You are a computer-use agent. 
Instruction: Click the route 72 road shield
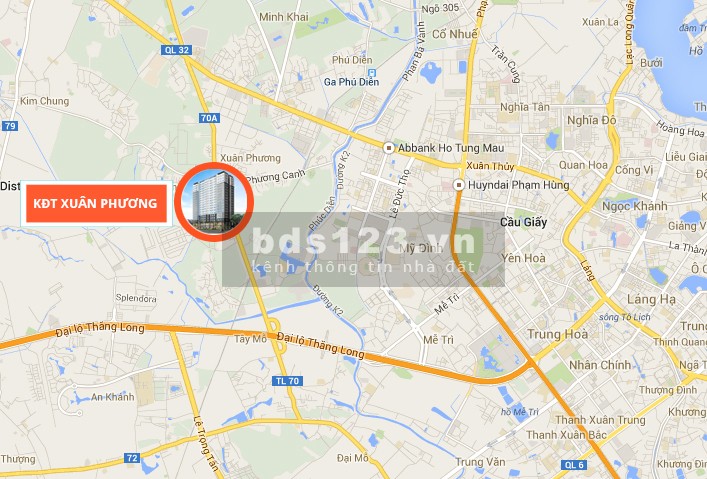132,458
